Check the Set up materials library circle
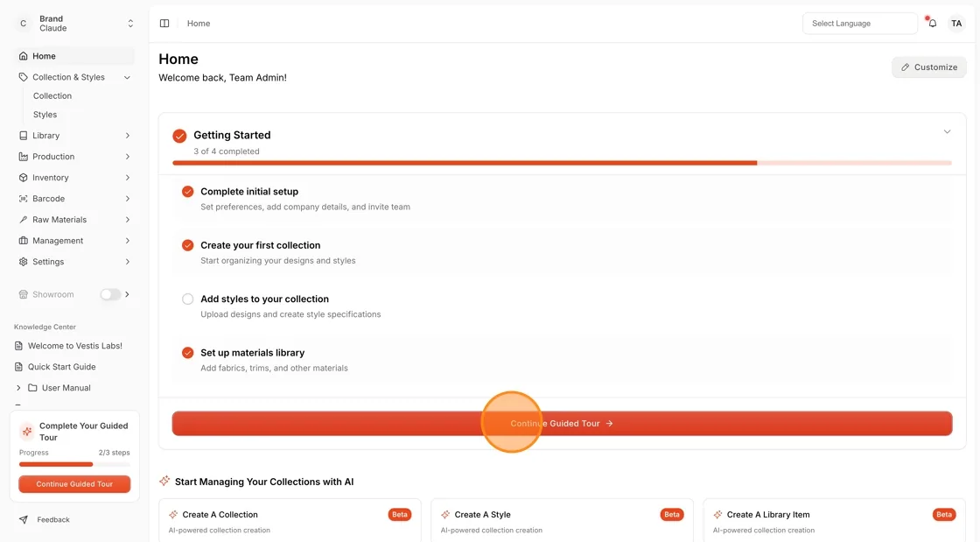 (187, 353)
